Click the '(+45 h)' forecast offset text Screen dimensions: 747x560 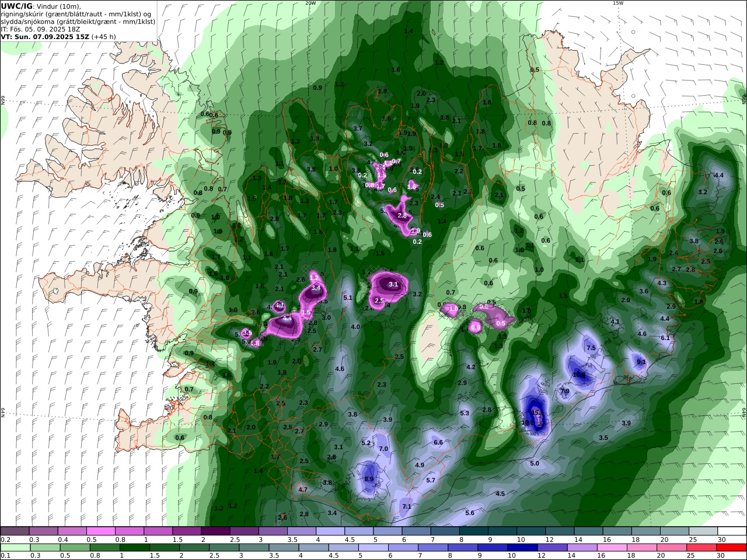click(x=104, y=37)
